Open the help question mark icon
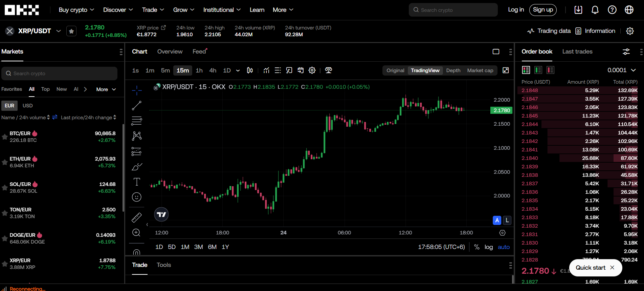The width and height of the screenshot is (644, 291). click(x=612, y=10)
